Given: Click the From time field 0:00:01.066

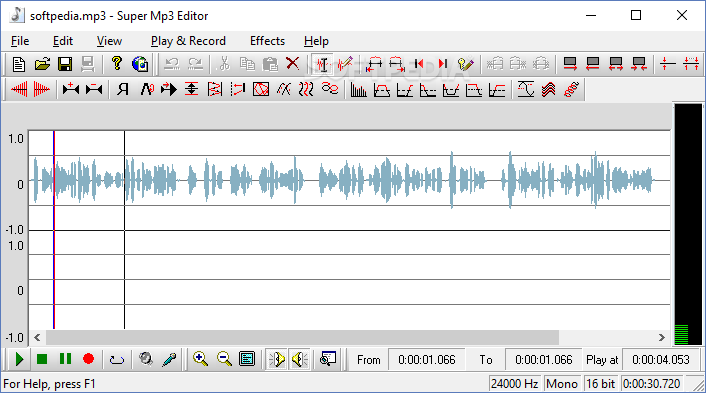Looking at the screenshot, I should point(427,360).
